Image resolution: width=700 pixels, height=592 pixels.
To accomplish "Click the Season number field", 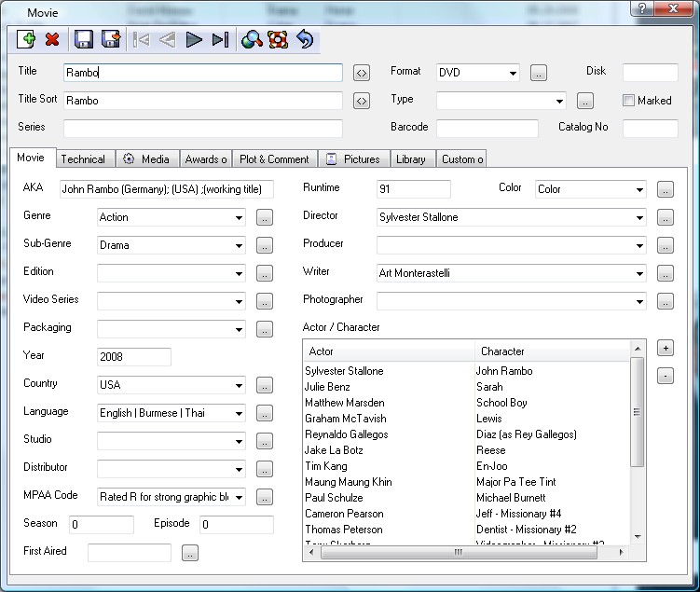I will pos(102,525).
